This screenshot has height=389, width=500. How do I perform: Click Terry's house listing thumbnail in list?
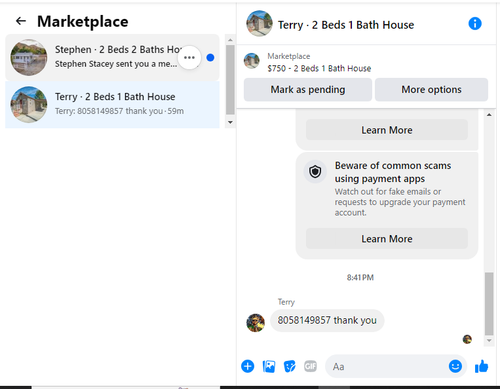[29, 104]
